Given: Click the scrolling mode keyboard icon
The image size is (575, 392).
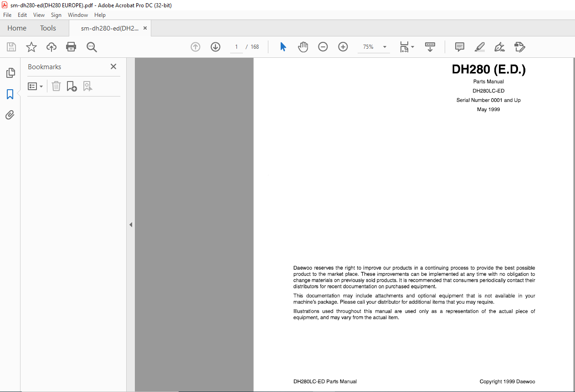Looking at the screenshot, I should pyautogui.click(x=430, y=47).
